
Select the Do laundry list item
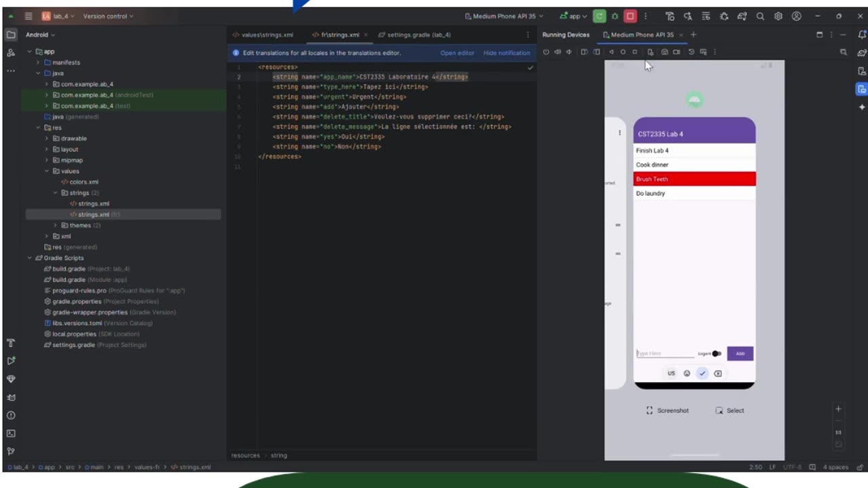pyautogui.click(x=694, y=193)
